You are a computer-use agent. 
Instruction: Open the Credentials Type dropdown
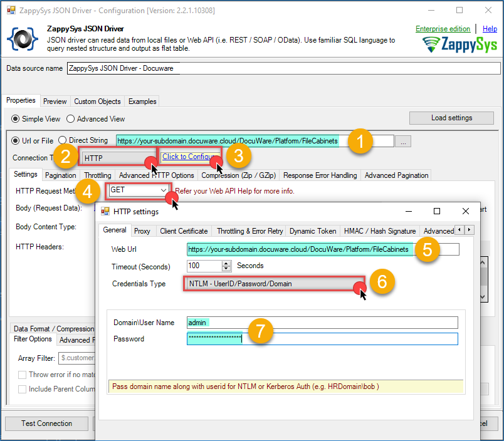point(274,284)
